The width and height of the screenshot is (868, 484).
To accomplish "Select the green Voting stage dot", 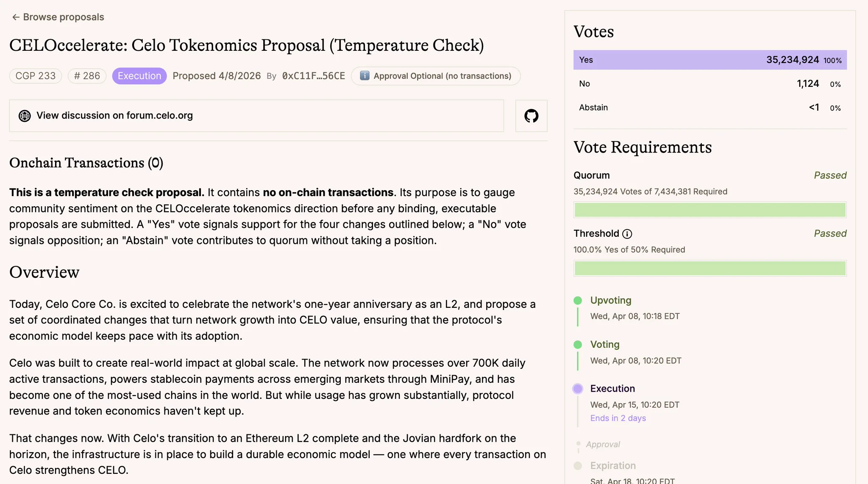I will point(578,345).
